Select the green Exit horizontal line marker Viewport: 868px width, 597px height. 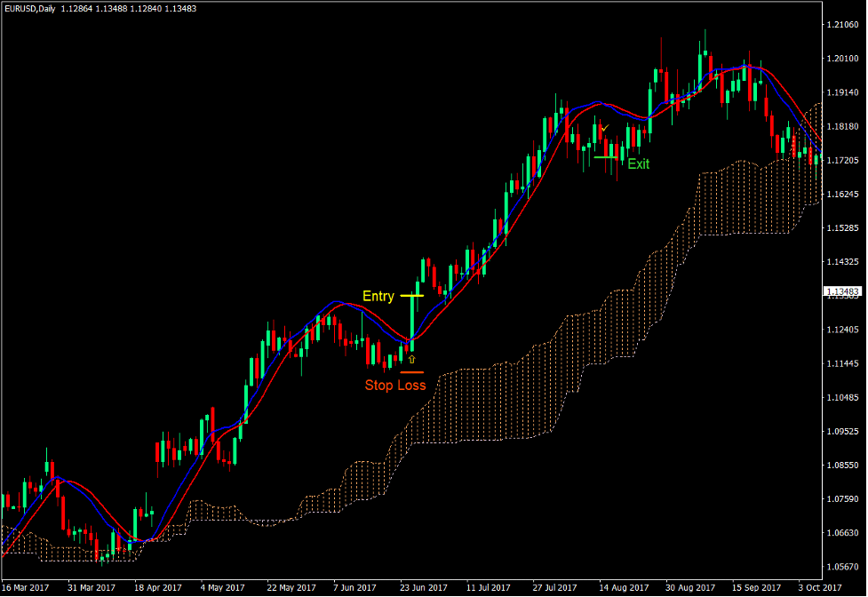click(x=608, y=157)
